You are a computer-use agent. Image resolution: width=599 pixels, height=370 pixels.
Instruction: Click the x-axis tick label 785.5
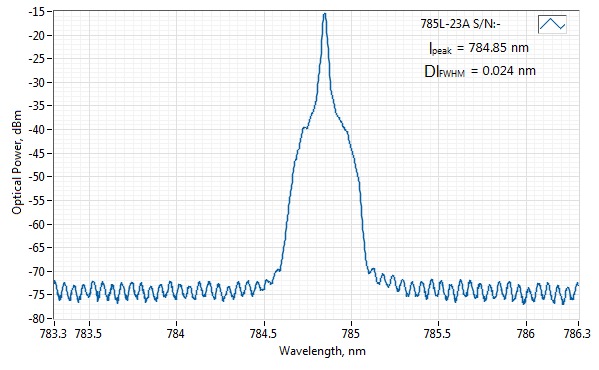click(x=437, y=334)
